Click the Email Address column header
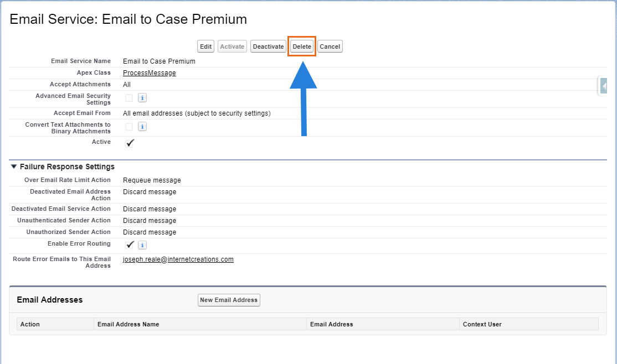617x364 pixels. (x=331, y=324)
